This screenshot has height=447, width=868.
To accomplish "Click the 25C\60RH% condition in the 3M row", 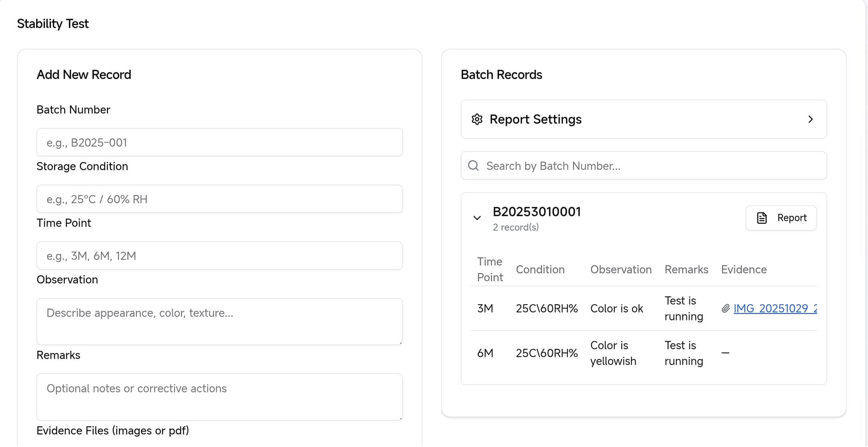I will 547,308.
